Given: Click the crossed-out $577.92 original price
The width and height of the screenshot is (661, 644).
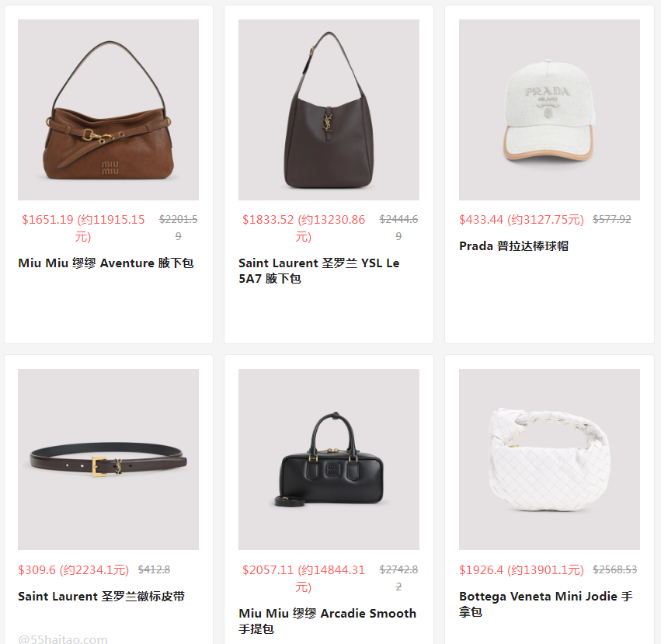Looking at the screenshot, I should (612, 219).
